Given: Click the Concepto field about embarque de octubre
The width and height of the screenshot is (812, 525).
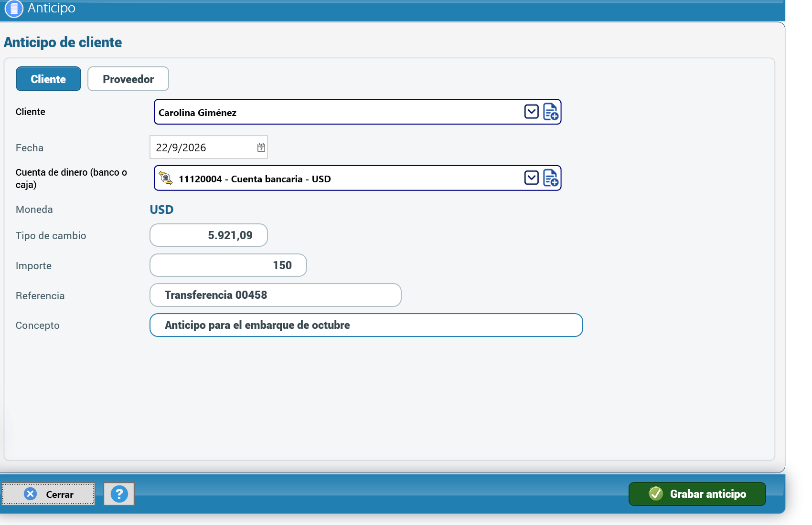Looking at the screenshot, I should [366, 325].
